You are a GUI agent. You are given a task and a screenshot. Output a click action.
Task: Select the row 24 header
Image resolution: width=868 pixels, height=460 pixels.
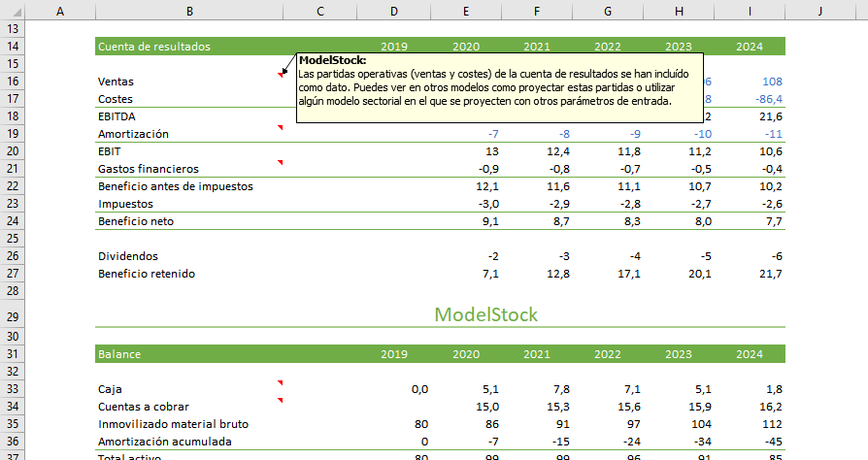[x=14, y=221]
